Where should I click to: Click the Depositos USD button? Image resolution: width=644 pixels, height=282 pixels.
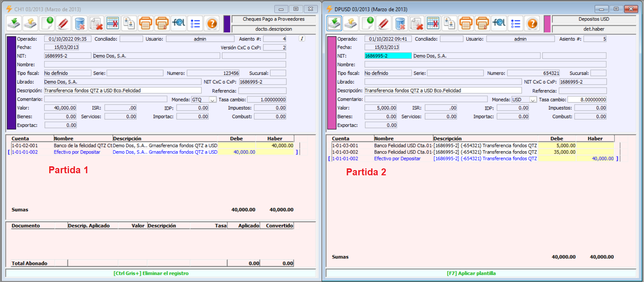pos(594,19)
